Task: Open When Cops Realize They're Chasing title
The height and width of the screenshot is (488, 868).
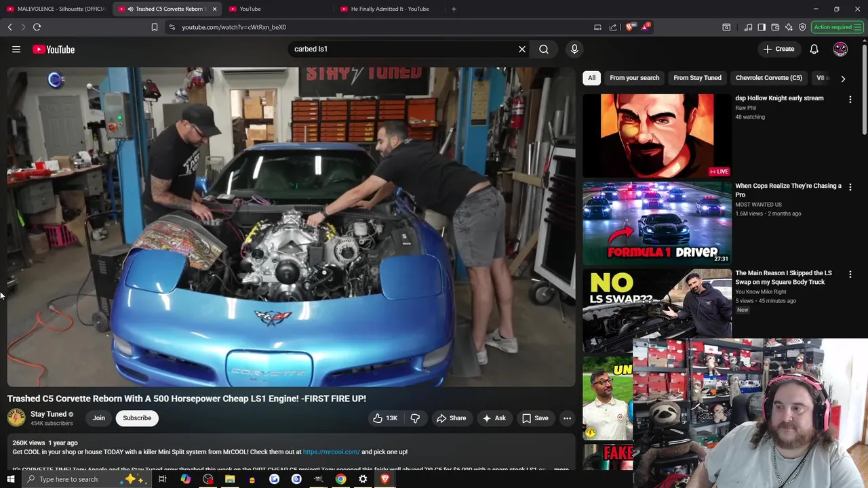Action: pos(788,190)
